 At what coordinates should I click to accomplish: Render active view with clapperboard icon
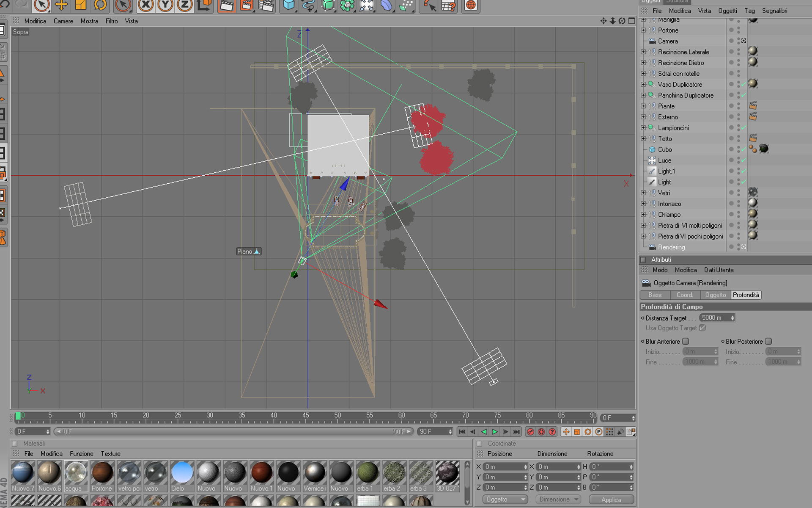[x=227, y=5]
